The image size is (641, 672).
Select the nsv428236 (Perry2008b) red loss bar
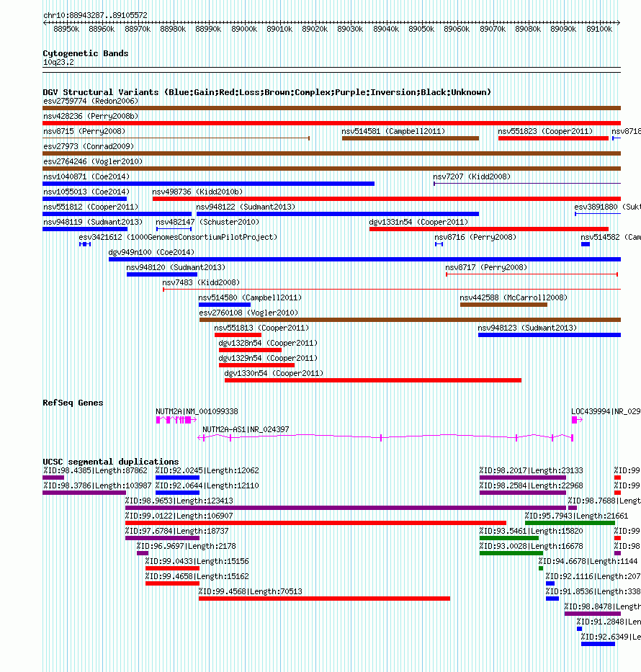click(x=331, y=123)
